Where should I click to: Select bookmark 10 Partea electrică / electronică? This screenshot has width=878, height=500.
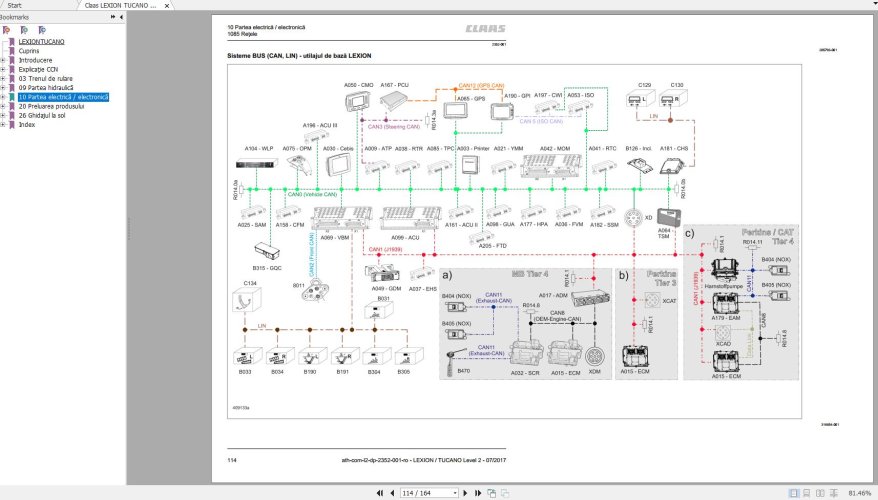tap(63, 97)
